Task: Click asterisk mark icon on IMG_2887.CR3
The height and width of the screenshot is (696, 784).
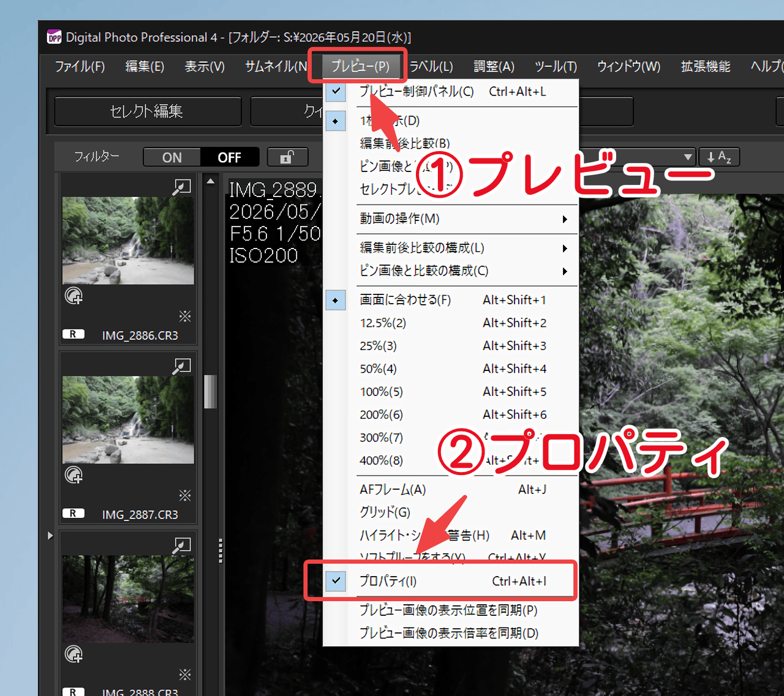Action: coord(185,495)
